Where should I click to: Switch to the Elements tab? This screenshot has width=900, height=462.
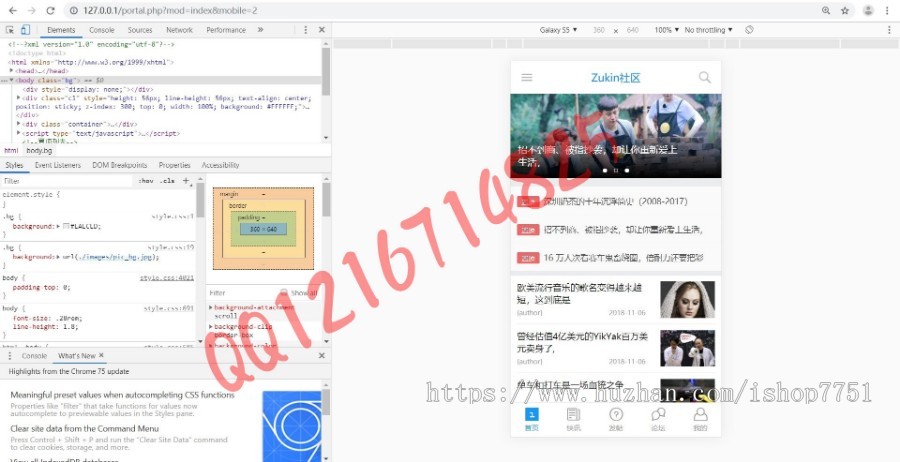61,30
